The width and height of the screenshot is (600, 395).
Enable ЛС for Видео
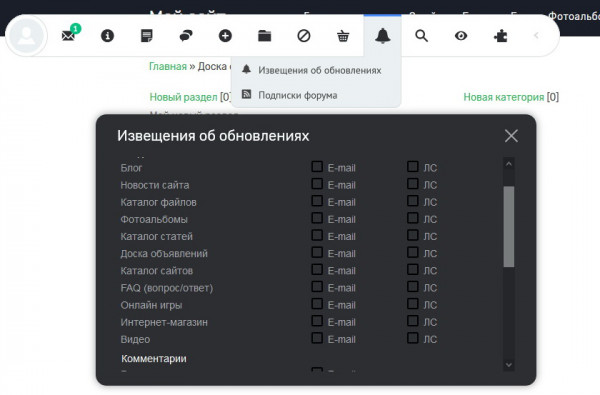[412, 338]
